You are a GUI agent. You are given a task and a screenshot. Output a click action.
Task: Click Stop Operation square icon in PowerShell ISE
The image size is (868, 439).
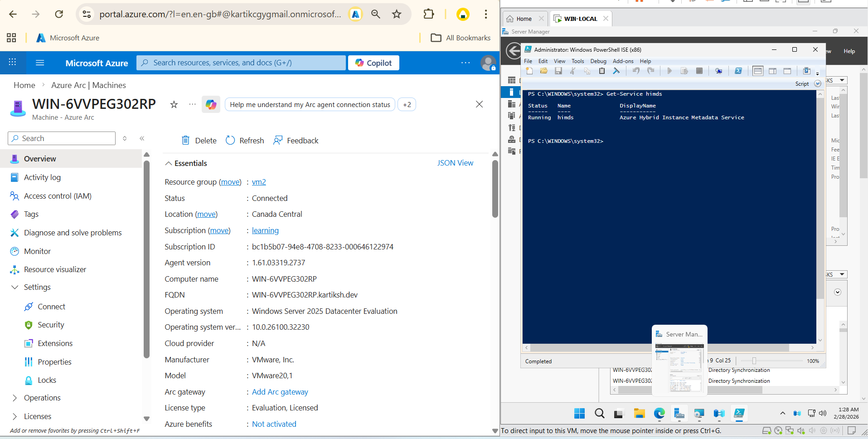click(x=699, y=71)
